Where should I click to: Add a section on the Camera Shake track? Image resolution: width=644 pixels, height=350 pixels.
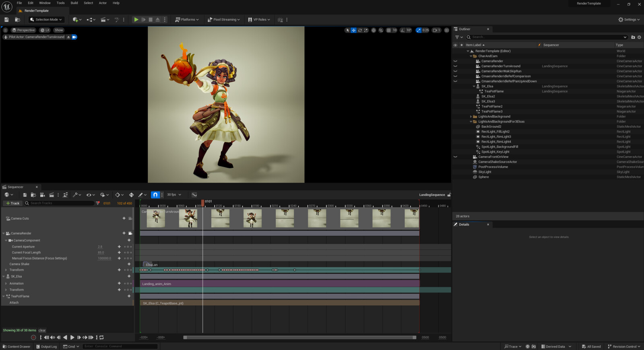129,264
